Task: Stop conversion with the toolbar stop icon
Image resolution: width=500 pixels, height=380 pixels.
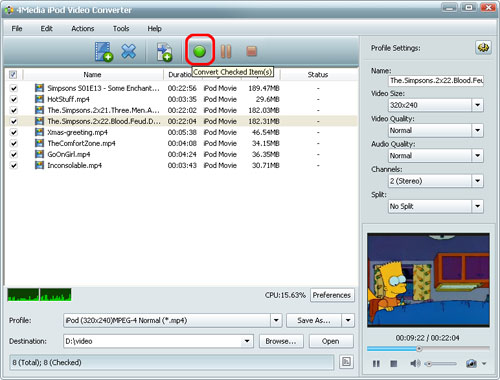Action: coord(251,51)
